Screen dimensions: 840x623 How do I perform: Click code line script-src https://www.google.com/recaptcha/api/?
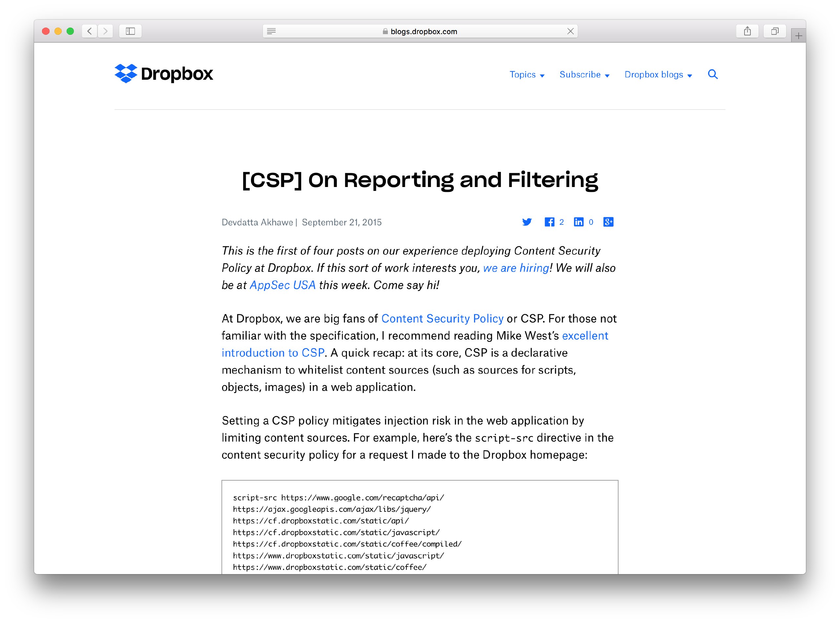[x=338, y=497]
